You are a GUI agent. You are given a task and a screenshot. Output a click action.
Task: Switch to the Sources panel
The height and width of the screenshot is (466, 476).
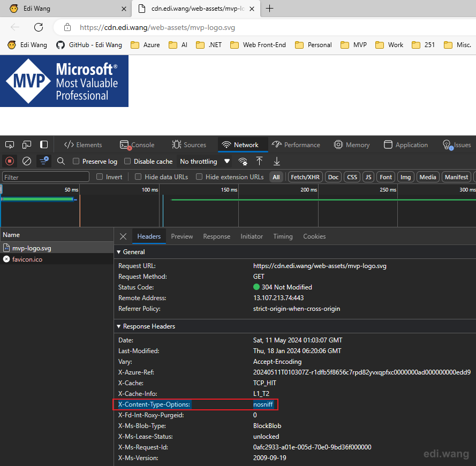189,144
